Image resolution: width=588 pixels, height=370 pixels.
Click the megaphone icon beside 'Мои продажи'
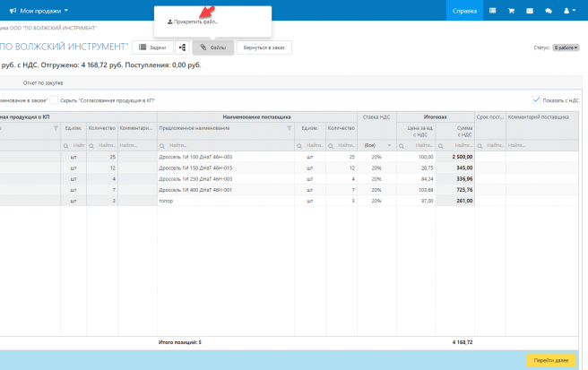[12, 11]
